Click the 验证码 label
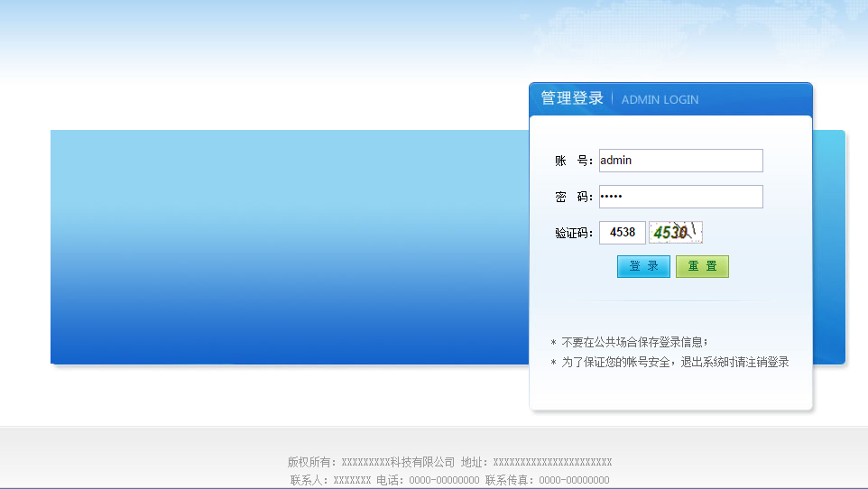This screenshot has height=489, width=868. click(x=574, y=233)
